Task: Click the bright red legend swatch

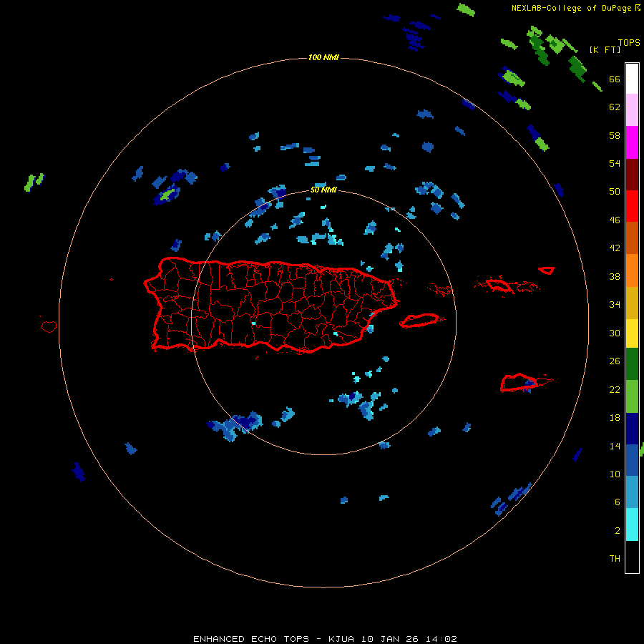Action: pyautogui.click(x=632, y=206)
